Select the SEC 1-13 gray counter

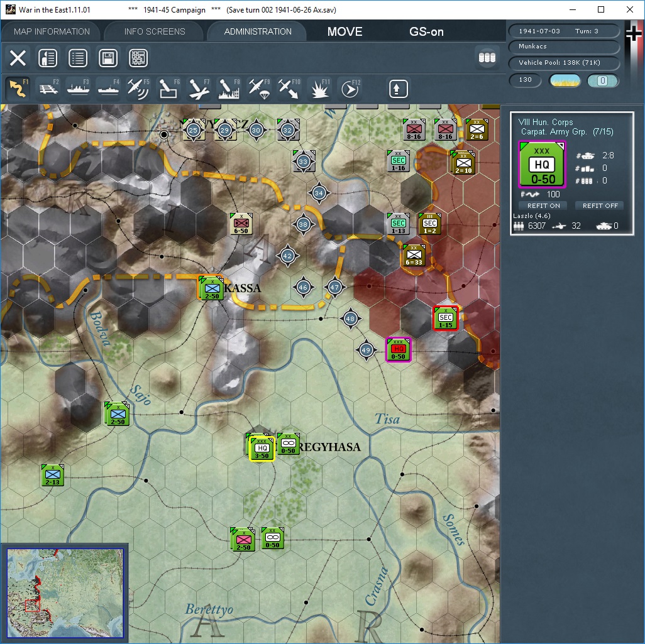pos(398,224)
